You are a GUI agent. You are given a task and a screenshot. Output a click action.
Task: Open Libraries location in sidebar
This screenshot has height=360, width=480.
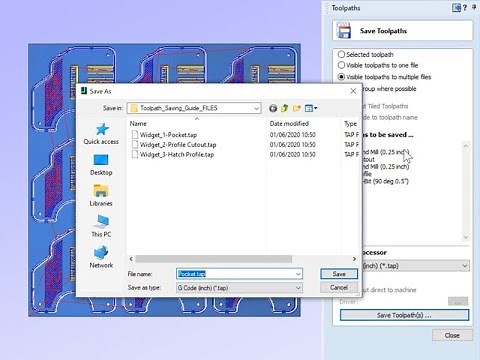tap(101, 196)
